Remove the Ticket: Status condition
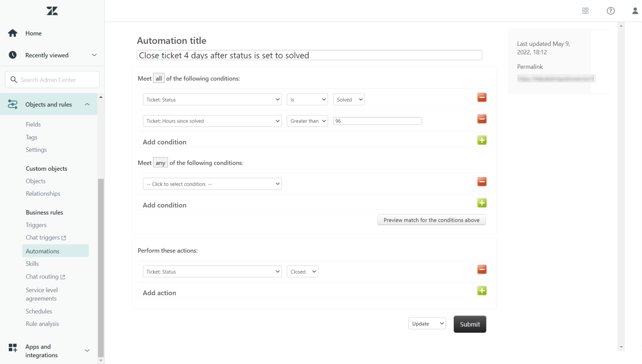This screenshot has width=642, height=364. [482, 97]
